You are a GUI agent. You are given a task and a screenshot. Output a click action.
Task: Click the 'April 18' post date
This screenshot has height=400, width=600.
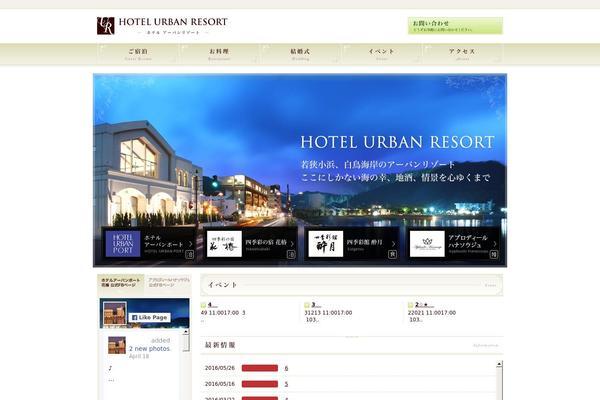coord(139,356)
